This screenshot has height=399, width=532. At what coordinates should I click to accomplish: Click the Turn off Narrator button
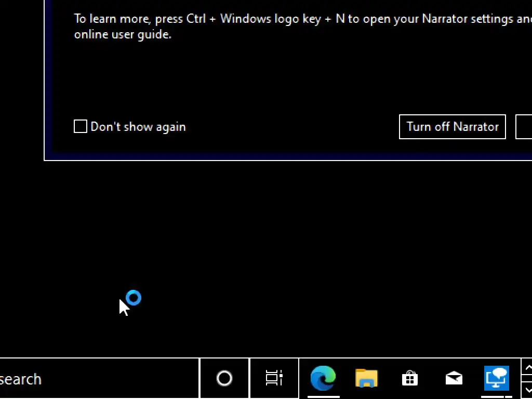(x=453, y=127)
